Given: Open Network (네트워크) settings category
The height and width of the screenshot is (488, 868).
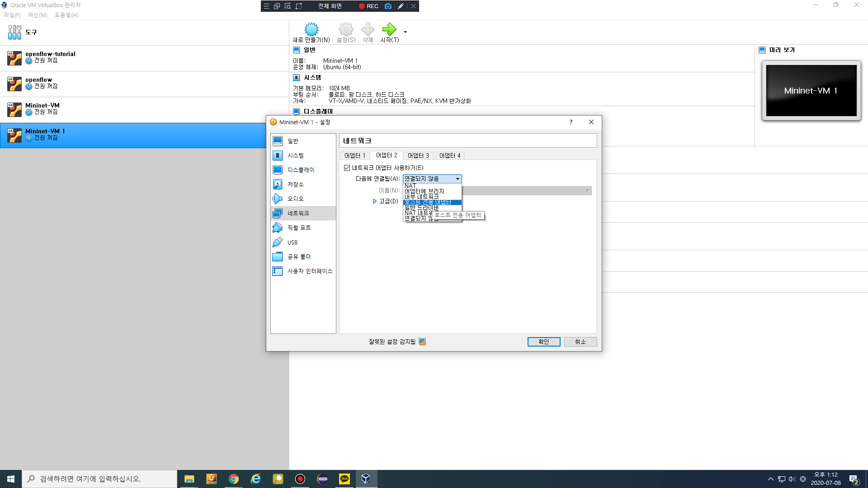Looking at the screenshot, I should pos(303,213).
